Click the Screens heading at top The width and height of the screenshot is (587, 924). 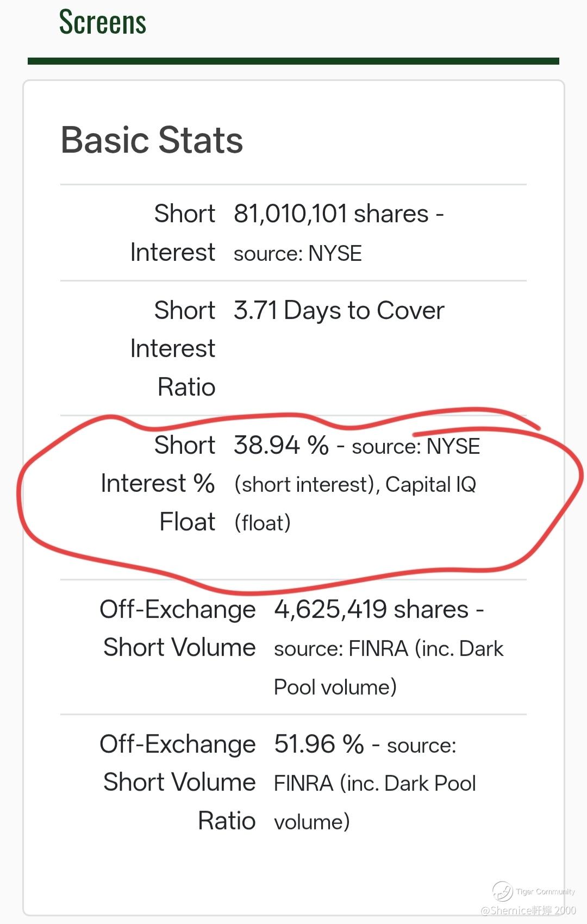pos(103,22)
